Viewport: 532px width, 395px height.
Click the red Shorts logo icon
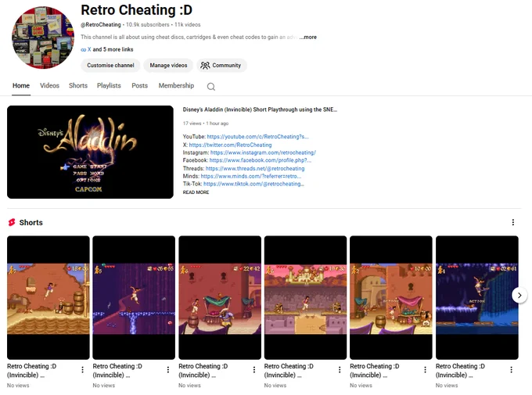tap(12, 222)
